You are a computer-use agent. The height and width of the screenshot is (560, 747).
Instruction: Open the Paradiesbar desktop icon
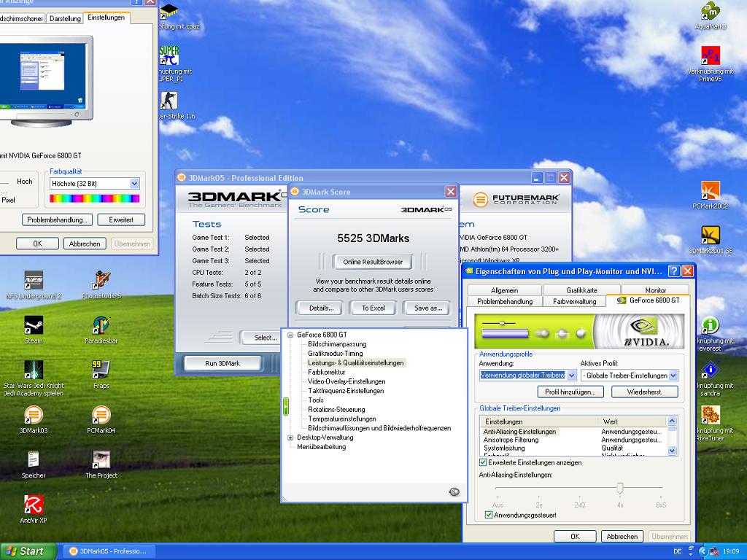tap(101, 325)
